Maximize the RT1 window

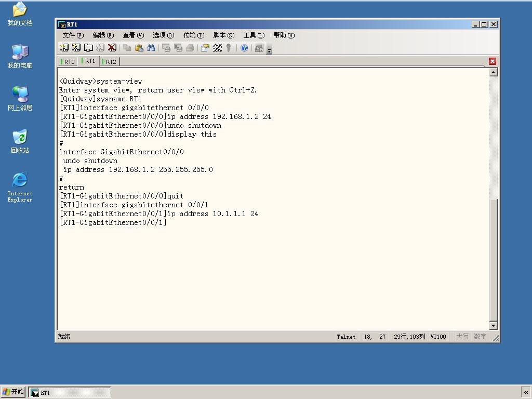pos(485,24)
